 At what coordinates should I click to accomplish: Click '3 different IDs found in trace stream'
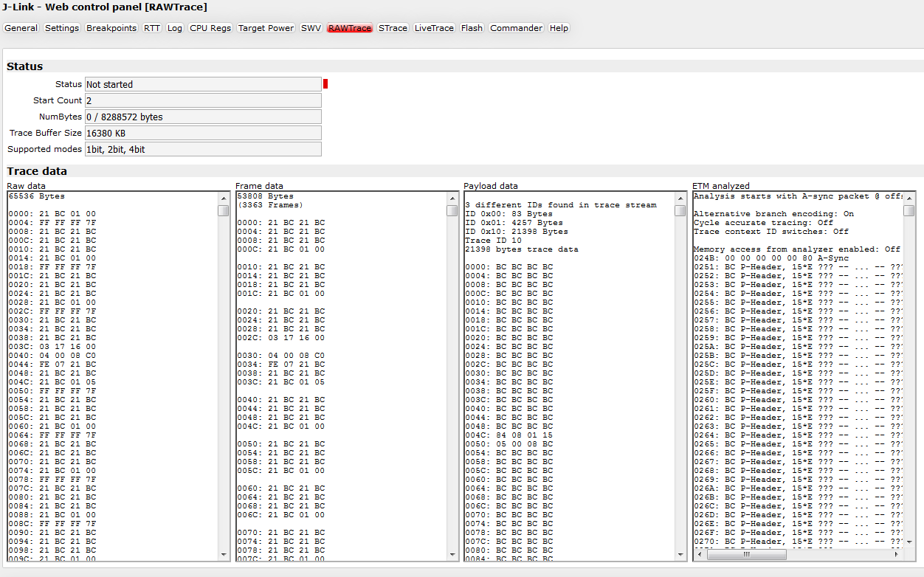click(x=561, y=205)
